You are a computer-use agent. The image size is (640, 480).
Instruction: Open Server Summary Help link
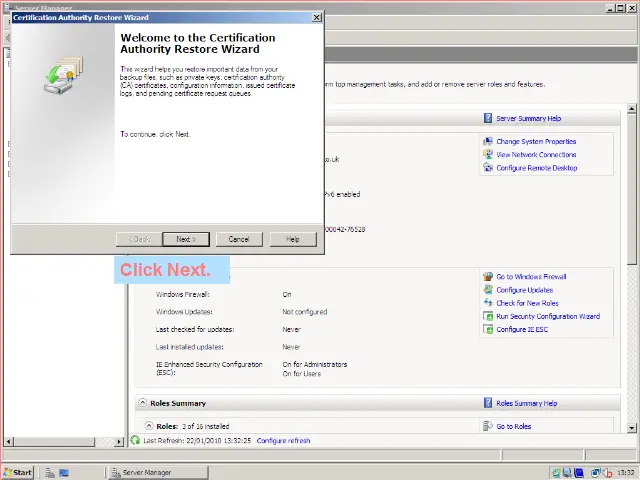click(x=529, y=118)
